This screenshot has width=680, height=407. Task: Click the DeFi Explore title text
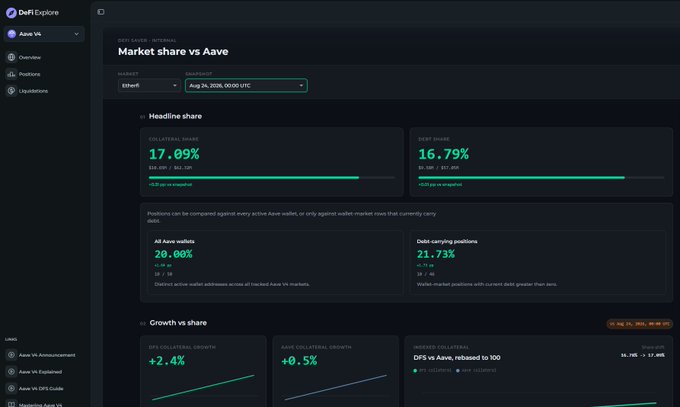click(x=39, y=13)
